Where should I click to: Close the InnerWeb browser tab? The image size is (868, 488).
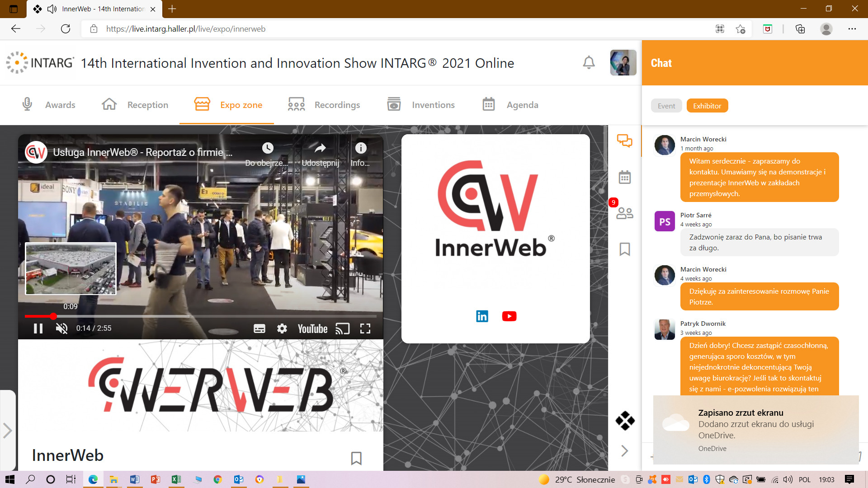pyautogui.click(x=153, y=9)
